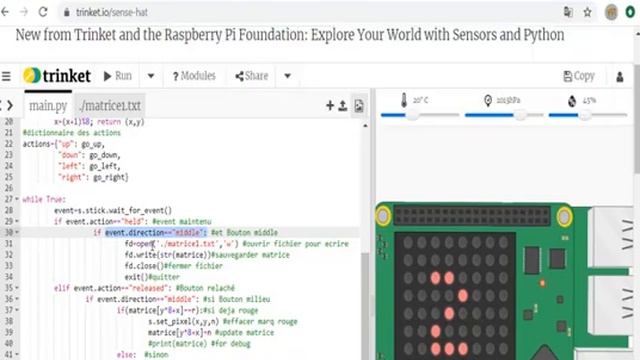Click the trinket logo
This screenshot has height=360, width=640.
(x=57, y=76)
